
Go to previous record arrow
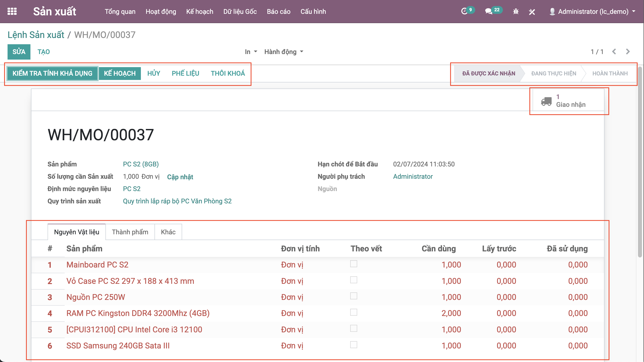[614, 52]
